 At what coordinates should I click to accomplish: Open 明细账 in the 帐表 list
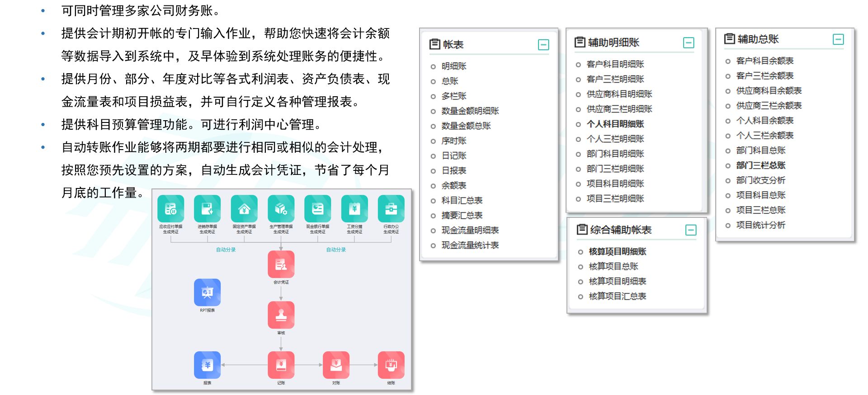(454, 66)
